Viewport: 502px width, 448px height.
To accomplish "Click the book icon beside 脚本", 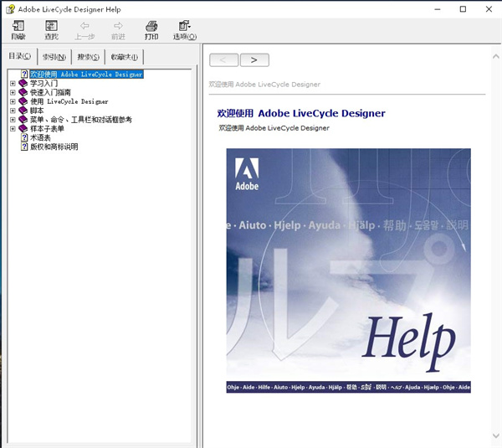I will pyautogui.click(x=23, y=111).
